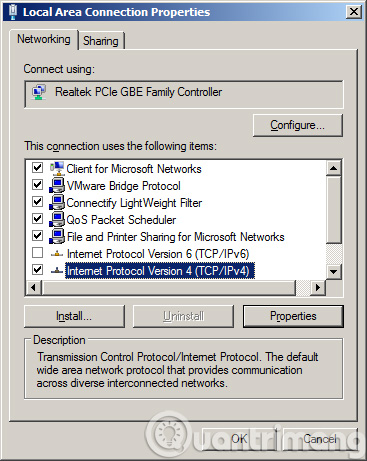Click the VMware Bridge Protocol icon
The width and height of the screenshot is (367, 461).
(57, 185)
